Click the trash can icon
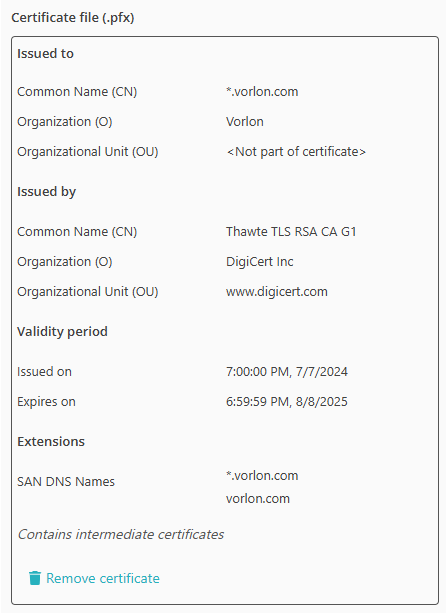This screenshot has height=613, width=446. point(35,578)
